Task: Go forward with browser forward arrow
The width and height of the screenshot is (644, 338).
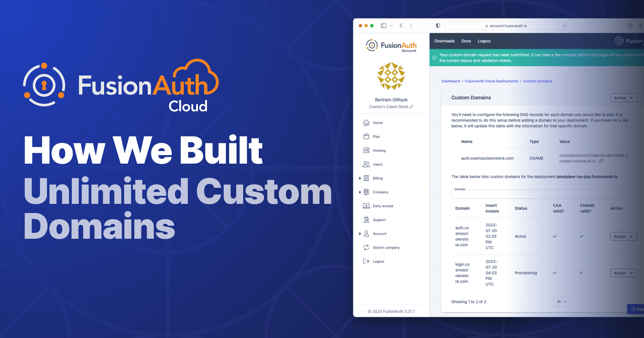Action: coord(411,26)
